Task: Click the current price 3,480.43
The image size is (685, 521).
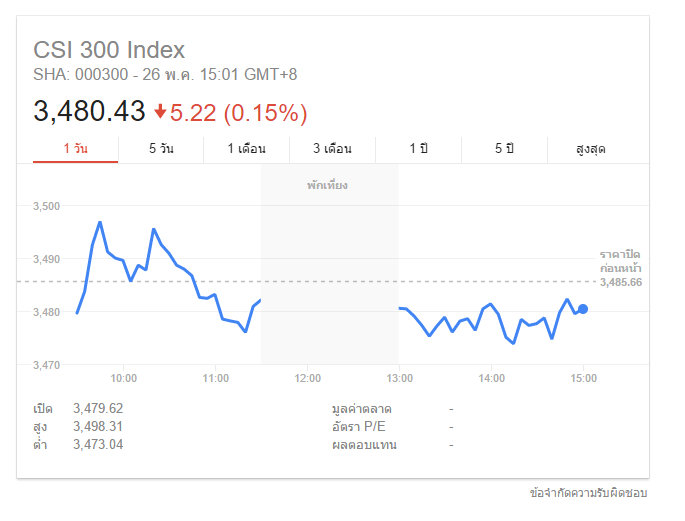Action: pos(89,112)
